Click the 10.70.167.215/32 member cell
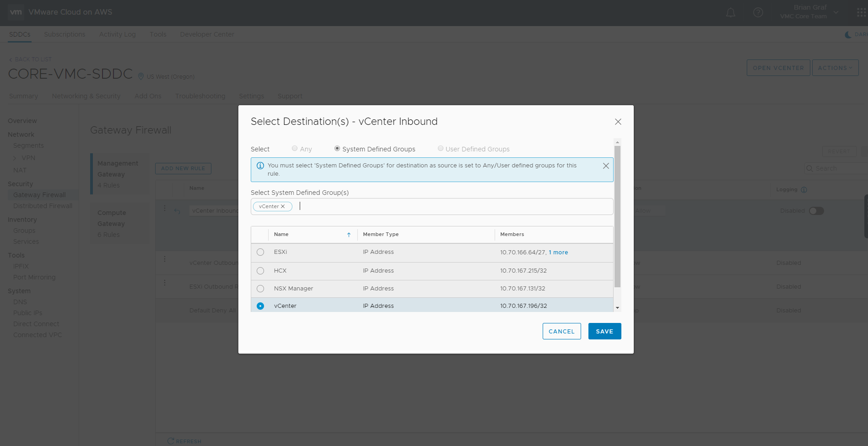 pyautogui.click(x=523, y=271)
